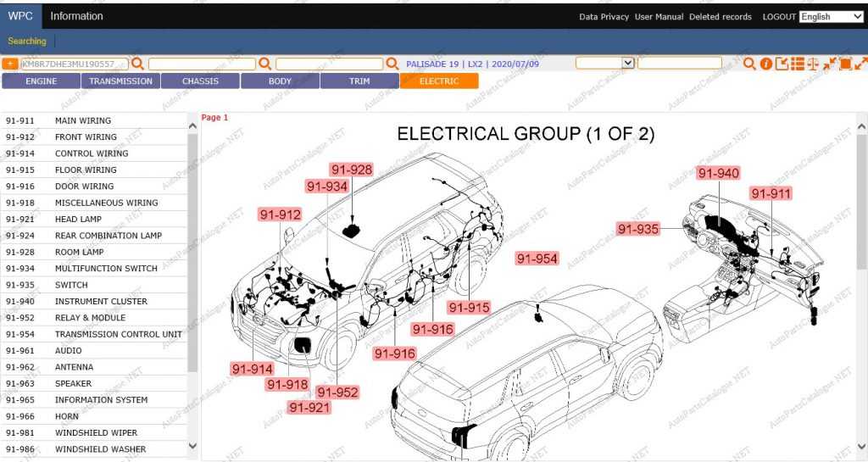Click the LOGOUT link
The width and height of the screenshot is (868, 462).
779,17
